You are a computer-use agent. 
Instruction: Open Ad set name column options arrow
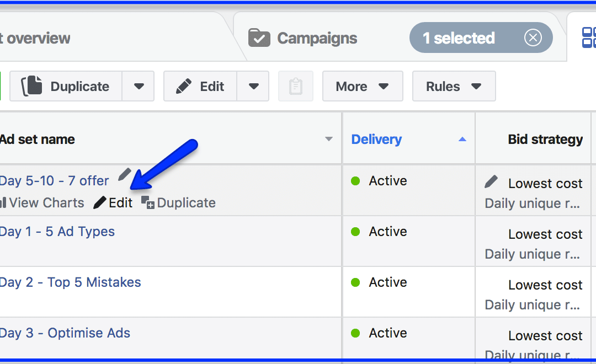[x=329, y=139]
